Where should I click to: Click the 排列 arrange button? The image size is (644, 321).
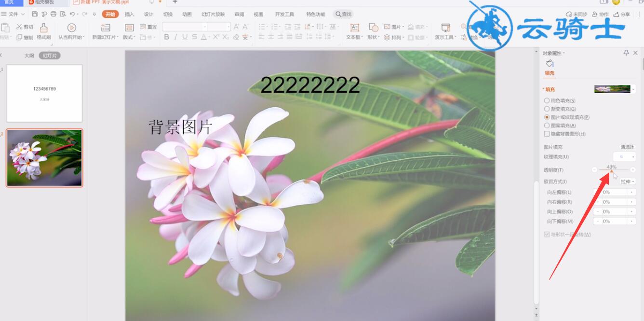[393, 37]
